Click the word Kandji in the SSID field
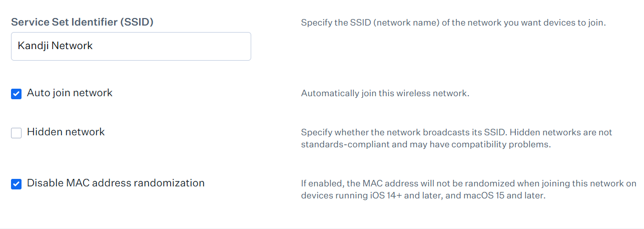Screen dimensions: 644x229 33,46
